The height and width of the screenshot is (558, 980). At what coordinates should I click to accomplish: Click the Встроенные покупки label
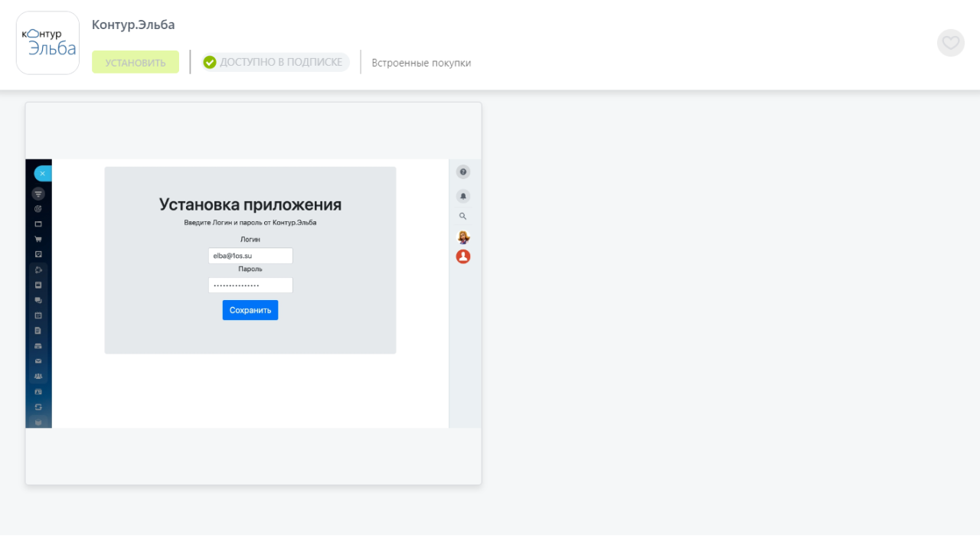421,63
